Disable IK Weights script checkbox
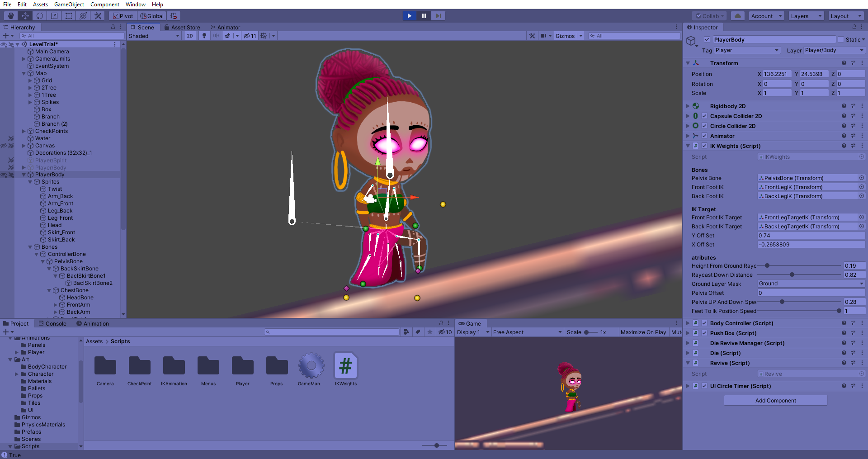Image resolution: width=868 pixels, height=459 pixels. [704, 146]
